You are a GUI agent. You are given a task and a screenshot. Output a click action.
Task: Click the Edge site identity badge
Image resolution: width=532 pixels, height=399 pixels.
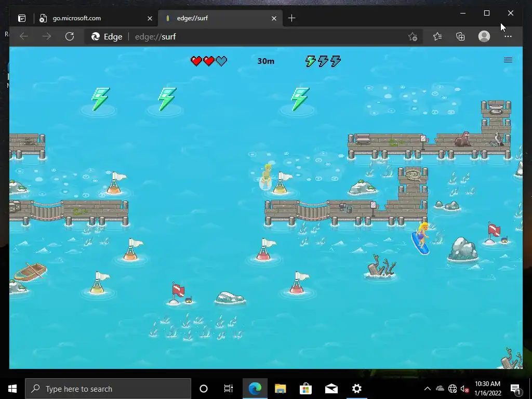[107, 37]
